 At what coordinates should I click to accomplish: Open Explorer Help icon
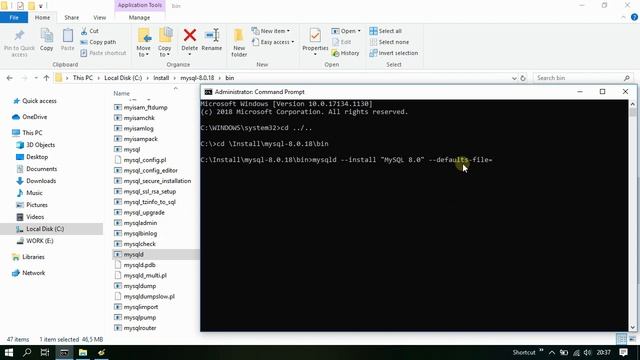click(x=634, y=17)
